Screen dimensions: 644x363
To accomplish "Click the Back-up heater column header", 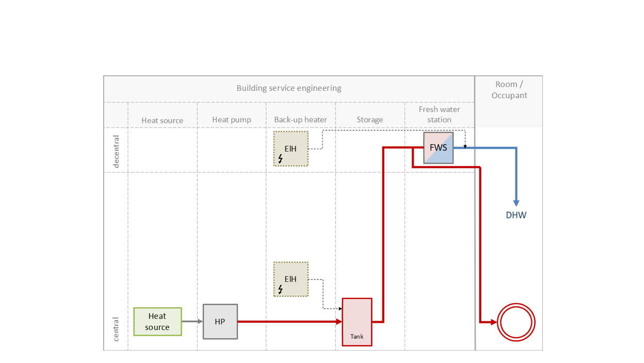I will (301, 120).
